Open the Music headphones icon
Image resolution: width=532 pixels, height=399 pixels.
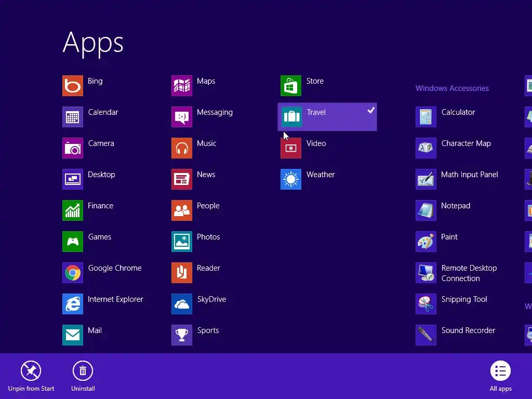182,148
